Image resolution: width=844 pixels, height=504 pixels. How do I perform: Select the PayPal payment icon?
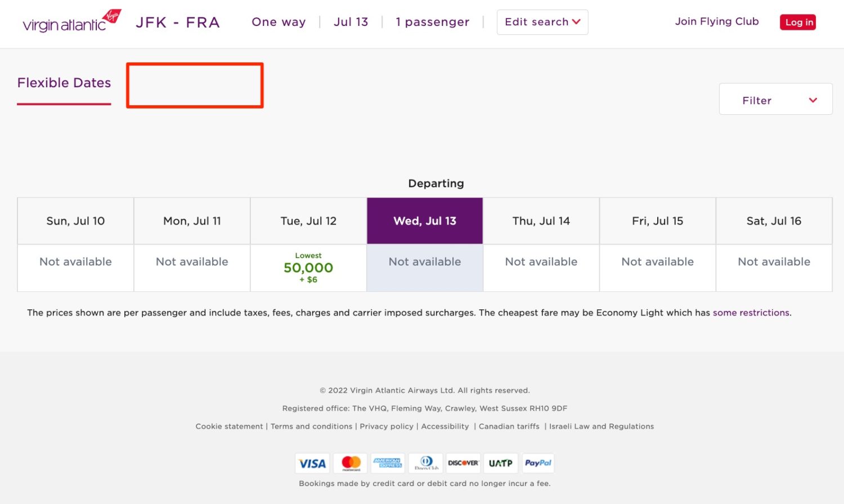coord(538,463)
